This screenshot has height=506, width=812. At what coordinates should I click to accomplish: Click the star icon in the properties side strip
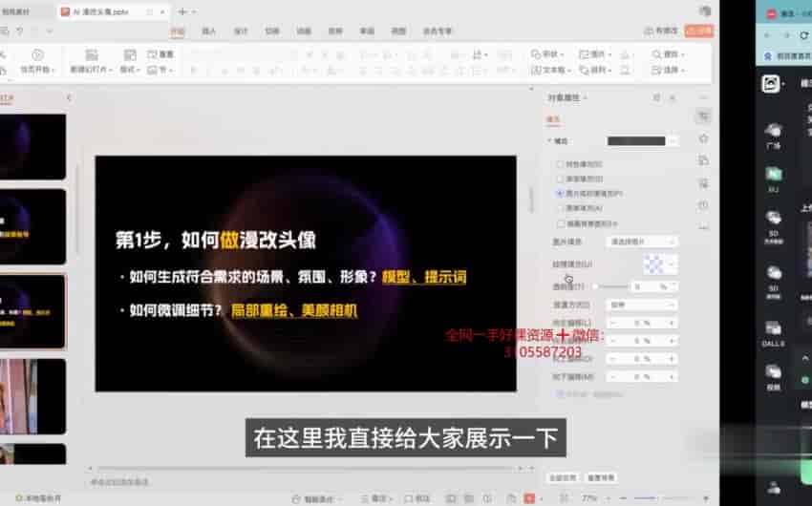[x=703, y=138]
